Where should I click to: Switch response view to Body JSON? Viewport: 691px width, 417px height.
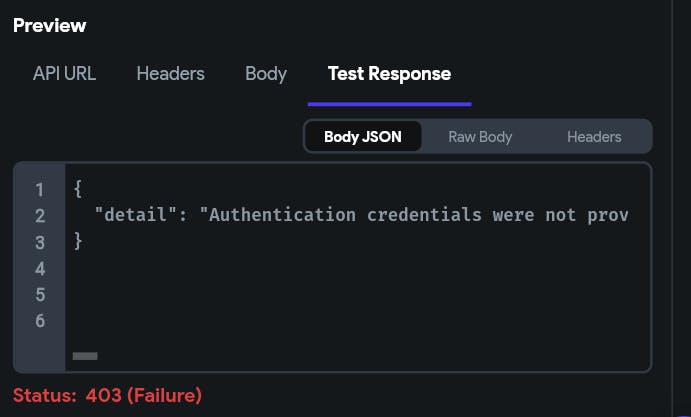[x=362, y=137]
